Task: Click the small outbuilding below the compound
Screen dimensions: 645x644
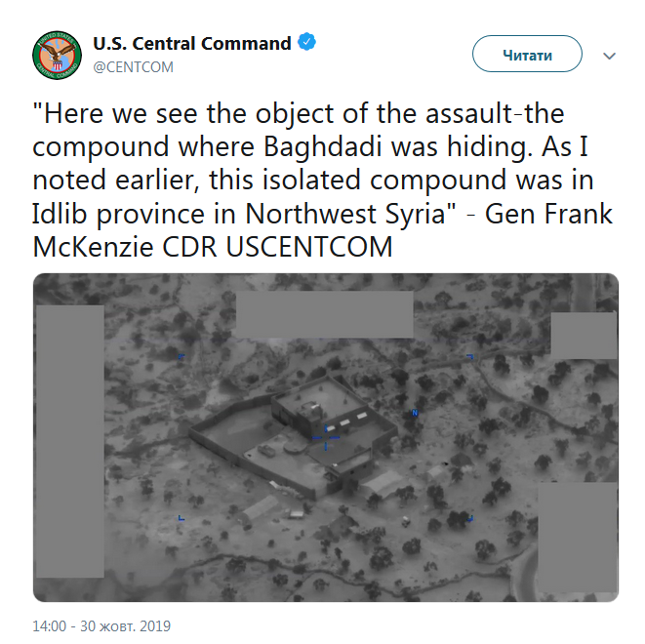Action: pyautogui.click(x=260, y=508)
